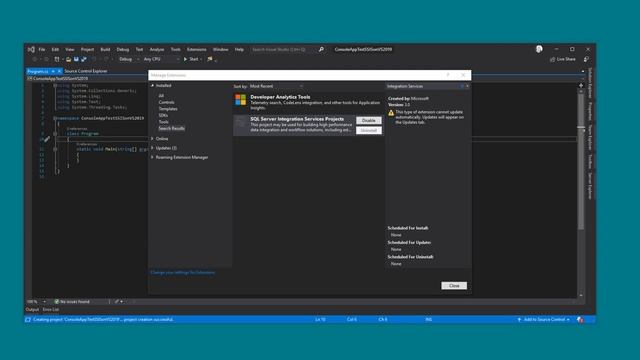
Task: Click the Save All toolbar icon
Action: coord(84,59)
